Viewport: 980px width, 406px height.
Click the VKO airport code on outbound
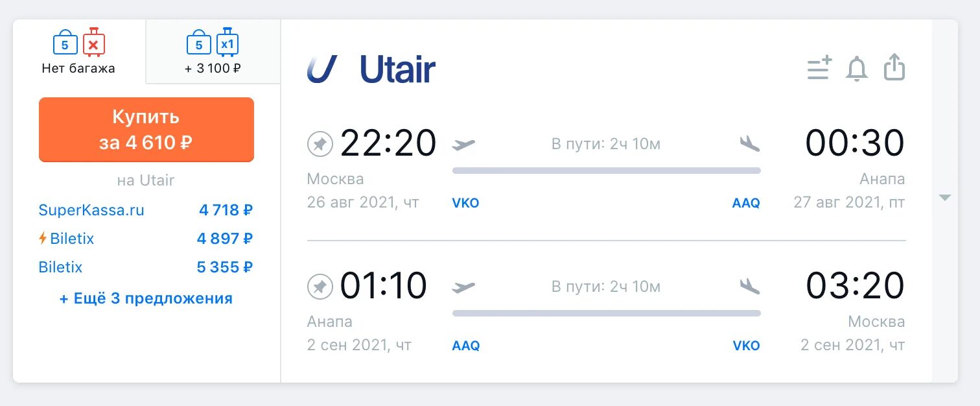click(465, 203)
